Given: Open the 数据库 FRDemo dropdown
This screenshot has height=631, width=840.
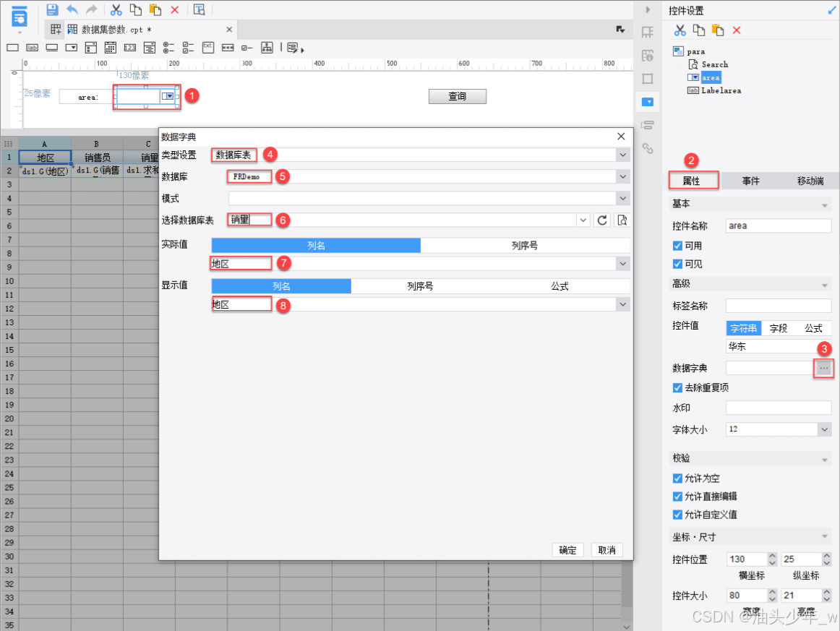Looking at the screenshot, I should [x=622, y=177].
